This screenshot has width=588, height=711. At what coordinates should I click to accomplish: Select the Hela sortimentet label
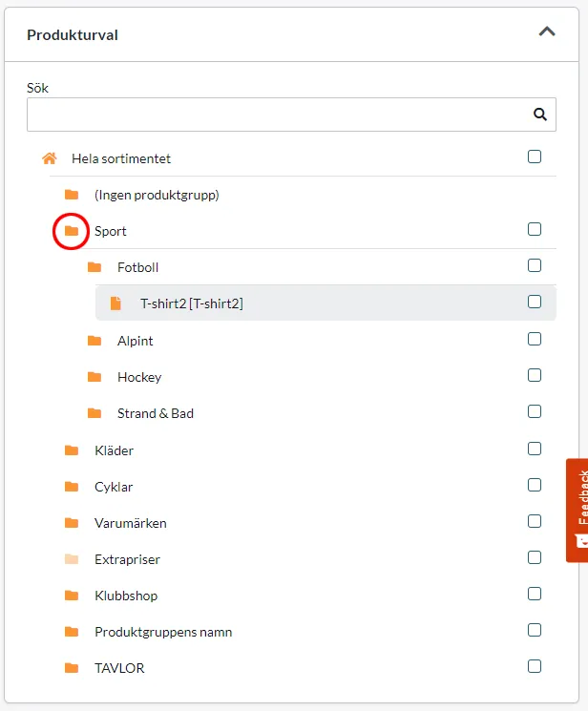[121, 158]
